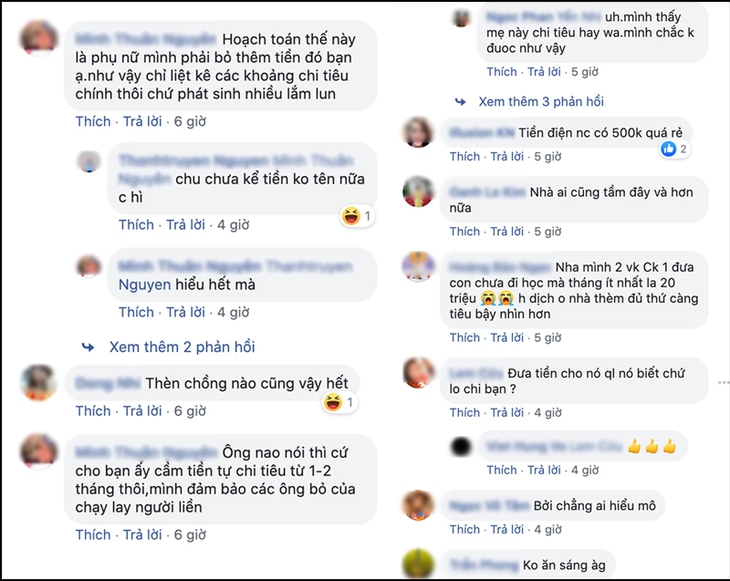The width and height of the screenshot is (730, 581).
Task: Reply to 'Bởi chẳng ai hiểu mô' comment
Action: pyautogui.click(x=507, y=529)
